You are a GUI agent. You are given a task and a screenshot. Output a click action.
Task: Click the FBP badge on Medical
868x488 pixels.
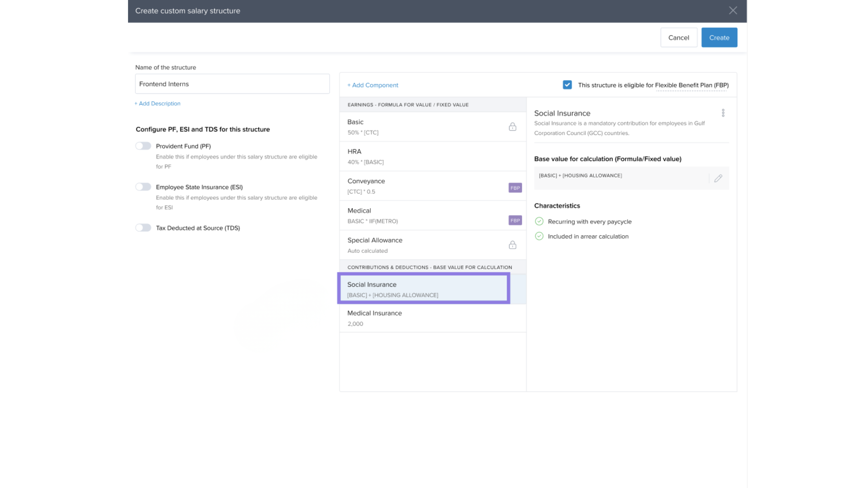(x=515, y=220)
